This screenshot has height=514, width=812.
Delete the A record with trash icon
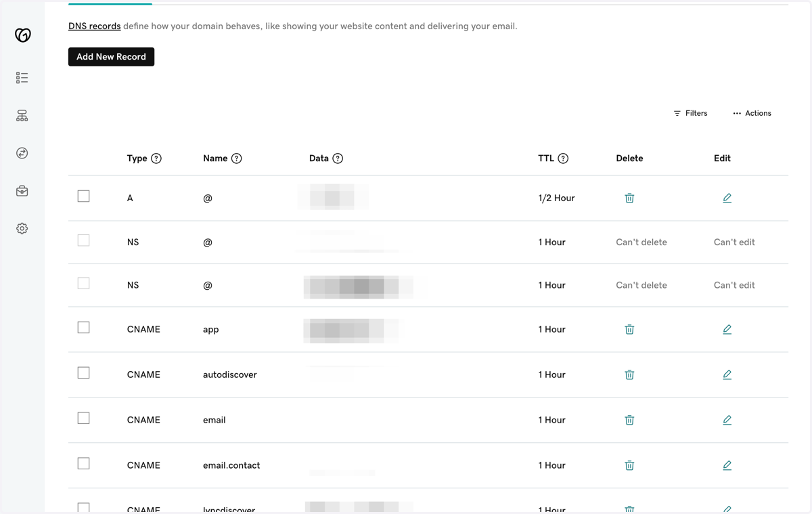point(629,198)
